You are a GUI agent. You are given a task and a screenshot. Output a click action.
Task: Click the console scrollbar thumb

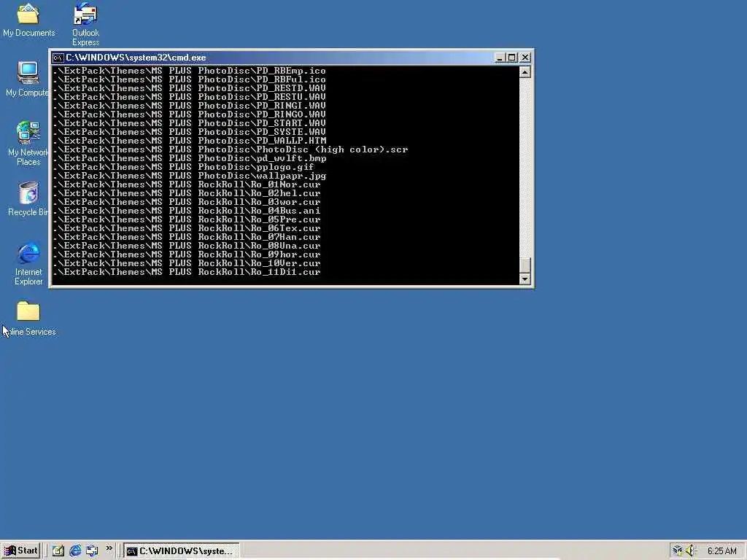[525, 265]
